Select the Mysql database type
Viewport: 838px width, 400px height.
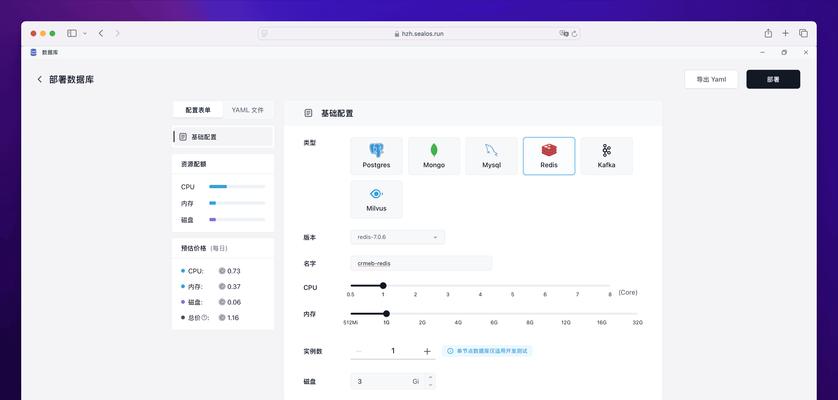pyautogui.click(x=492, y=156)
